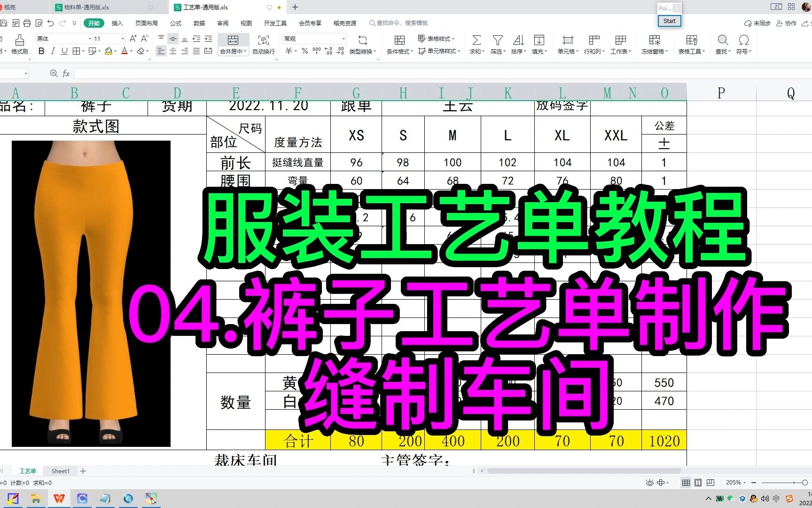
Task: Apply the red font color
Action: tap(125, 51)
